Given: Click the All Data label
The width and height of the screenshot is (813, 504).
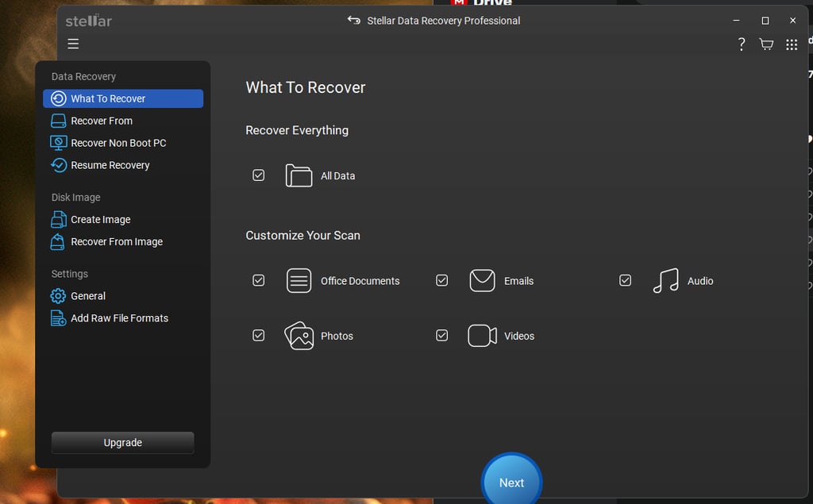Looking at the screenshot, I should pyautogui.click(x=338, y=175).
